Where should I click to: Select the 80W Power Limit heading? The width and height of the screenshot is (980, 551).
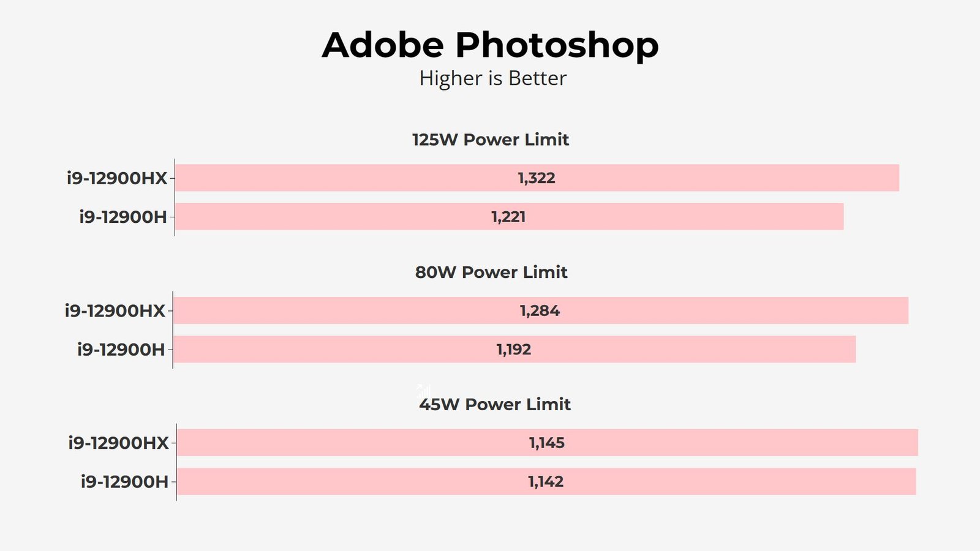point(491,272)
